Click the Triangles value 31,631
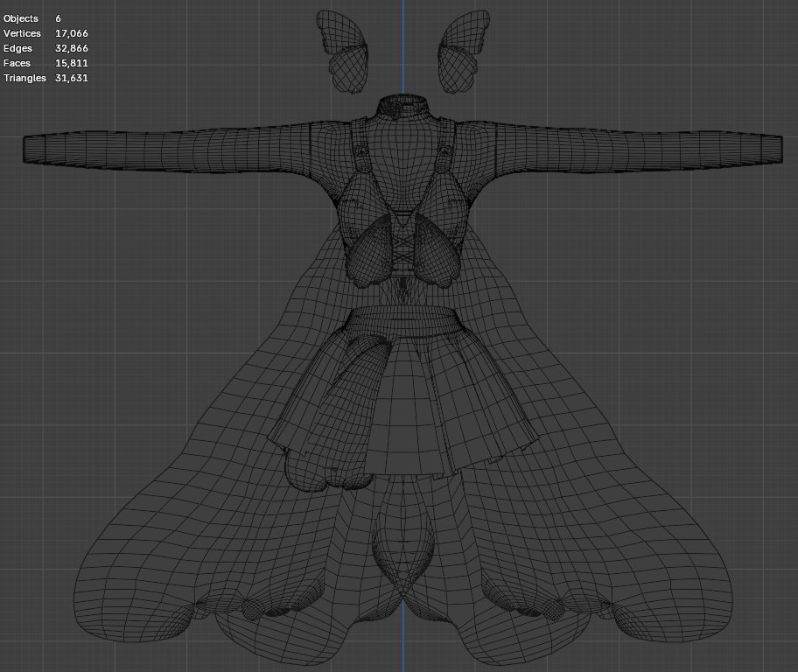The image size is (798, 672). pyautogui.click(x=71, y=78)
